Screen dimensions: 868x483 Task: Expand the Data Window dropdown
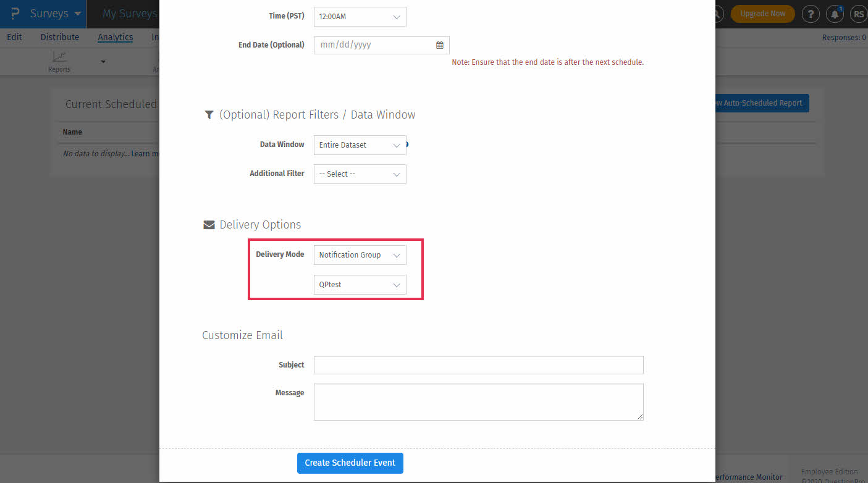point(359,145)
